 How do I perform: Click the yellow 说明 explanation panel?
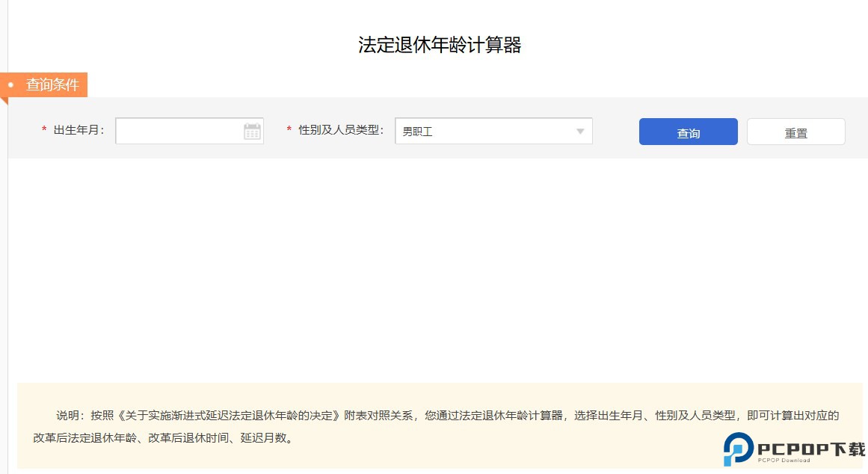[434, 425]
